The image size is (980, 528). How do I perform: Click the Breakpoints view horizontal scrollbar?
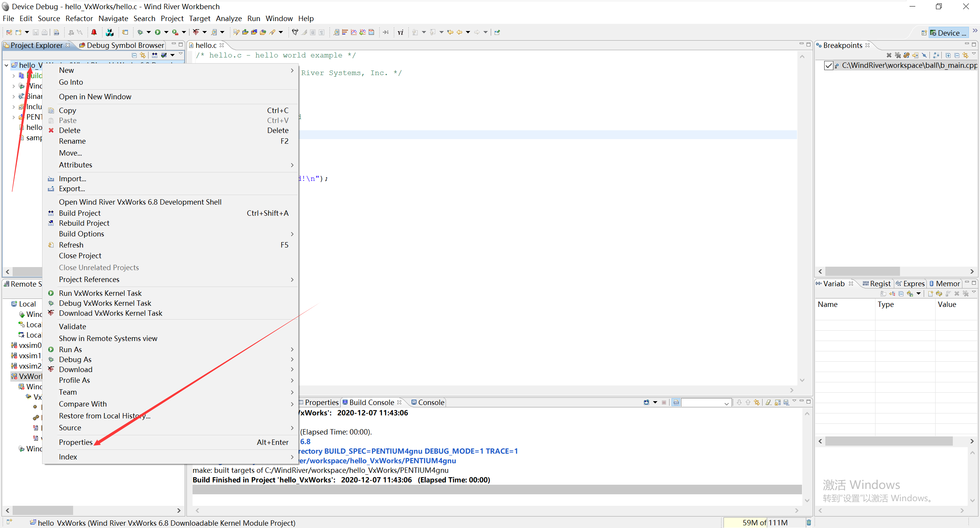[862, 271]
